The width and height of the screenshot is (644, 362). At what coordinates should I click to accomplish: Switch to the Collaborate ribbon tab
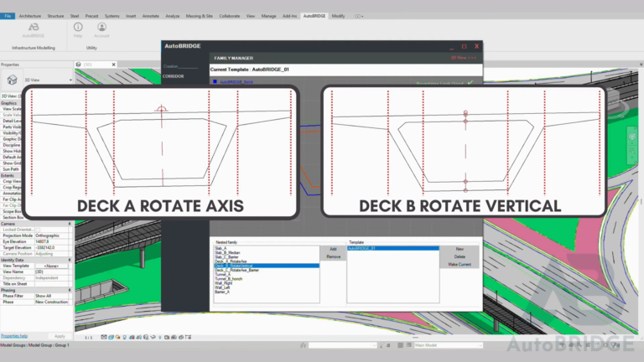[x=229, y=16]
